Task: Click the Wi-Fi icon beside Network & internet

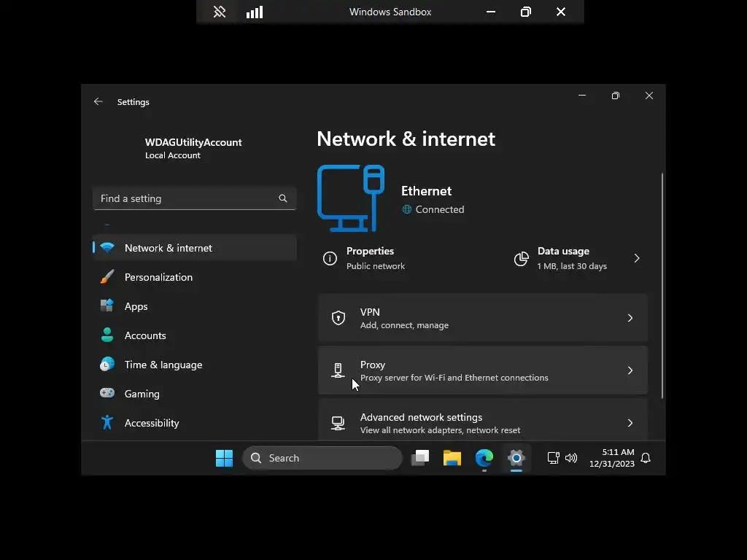Action: pyautogui.click(x=107, y=248)
